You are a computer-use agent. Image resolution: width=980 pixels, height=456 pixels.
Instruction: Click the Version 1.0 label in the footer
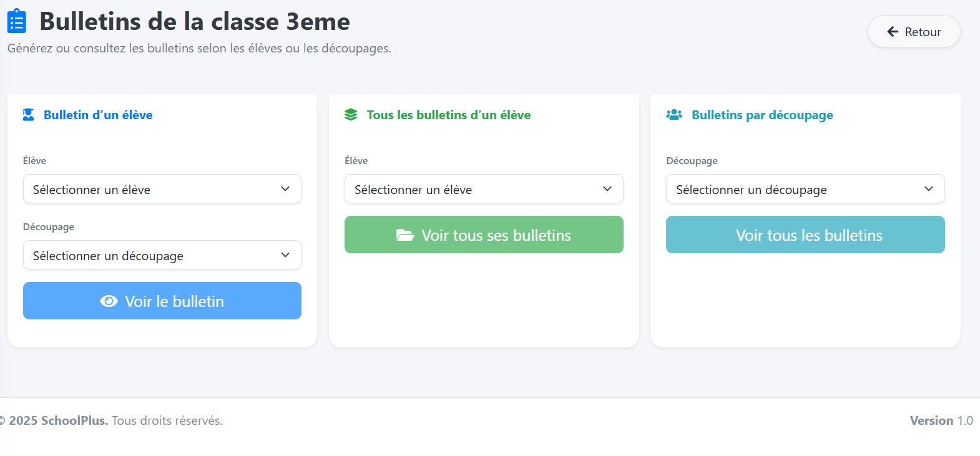coord(941,420)
